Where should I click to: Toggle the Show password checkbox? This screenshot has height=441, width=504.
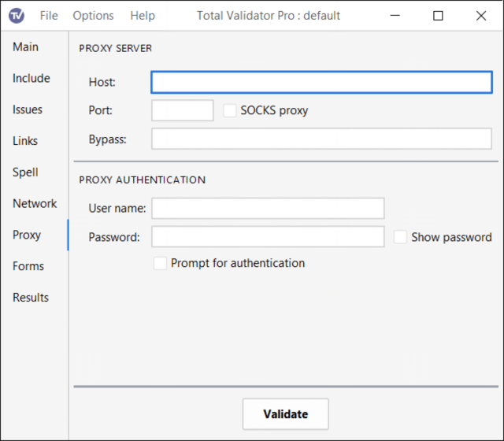pyautogui.click(x=400, y=237)
